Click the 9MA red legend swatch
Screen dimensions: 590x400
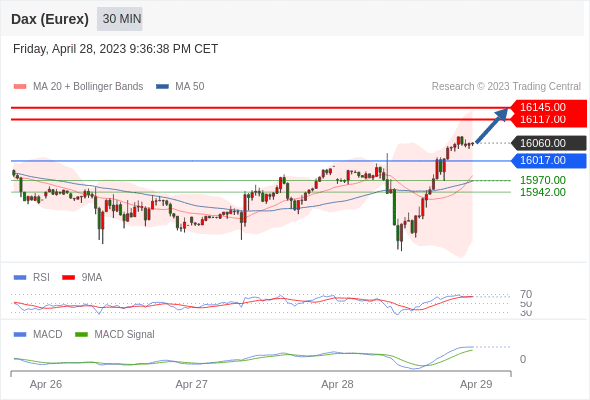68,278
